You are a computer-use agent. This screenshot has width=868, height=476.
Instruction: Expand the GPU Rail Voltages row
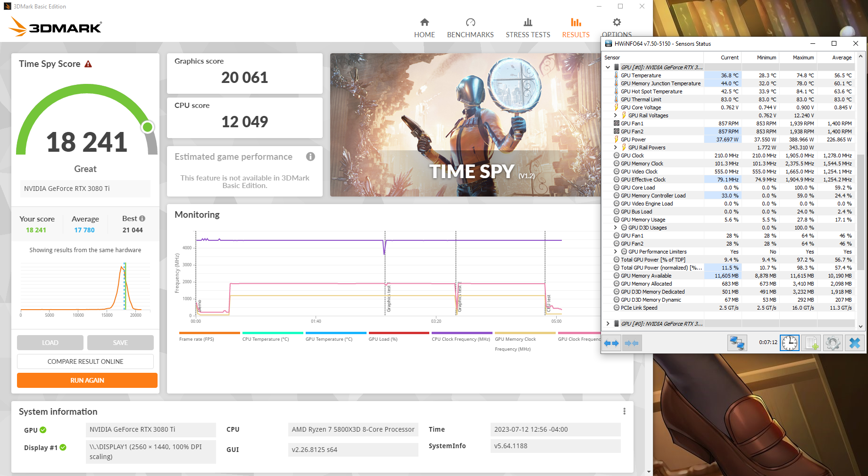tap(616, 115)
